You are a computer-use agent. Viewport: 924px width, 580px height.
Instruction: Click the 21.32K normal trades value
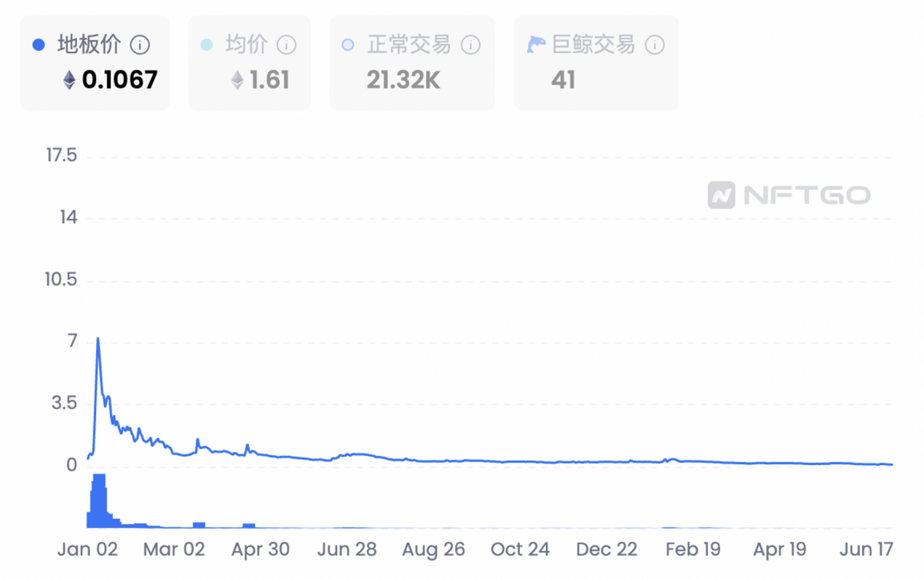(403, 79)
